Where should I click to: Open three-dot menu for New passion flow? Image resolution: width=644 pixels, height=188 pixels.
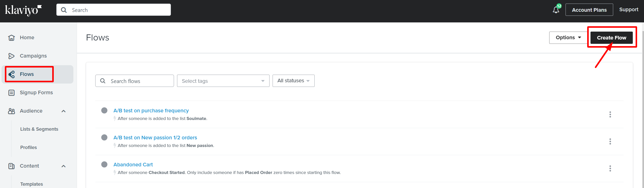(x=610, y=141)
